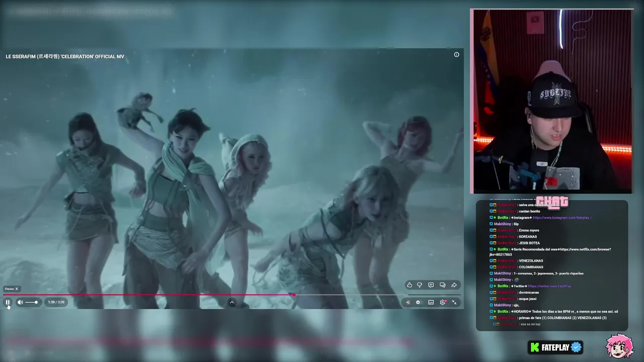Viewport: 644px width, 362px height.
Task: Open the video comments icon
Action: [431, 285]
